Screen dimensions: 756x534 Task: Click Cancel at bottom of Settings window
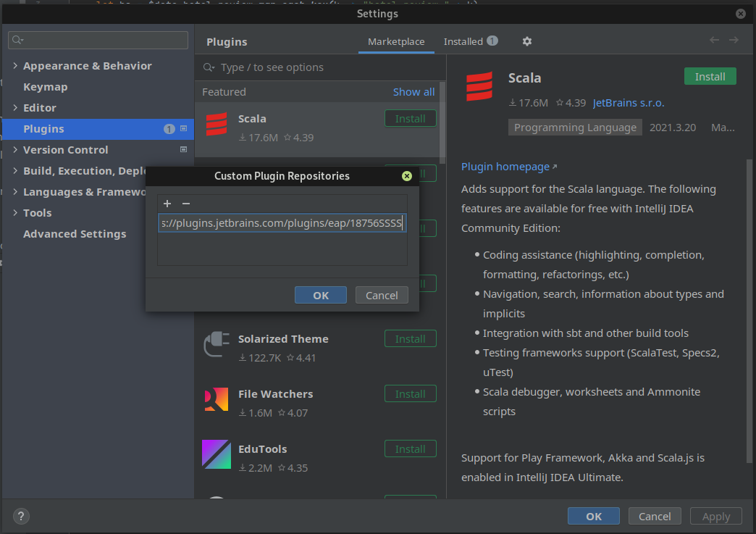click(655, 516)
